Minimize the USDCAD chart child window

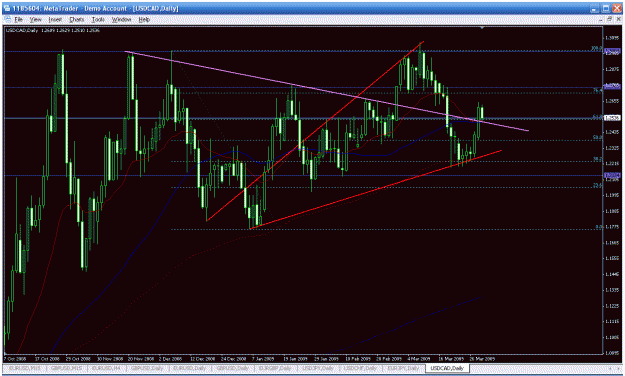(x=602, y=19)
